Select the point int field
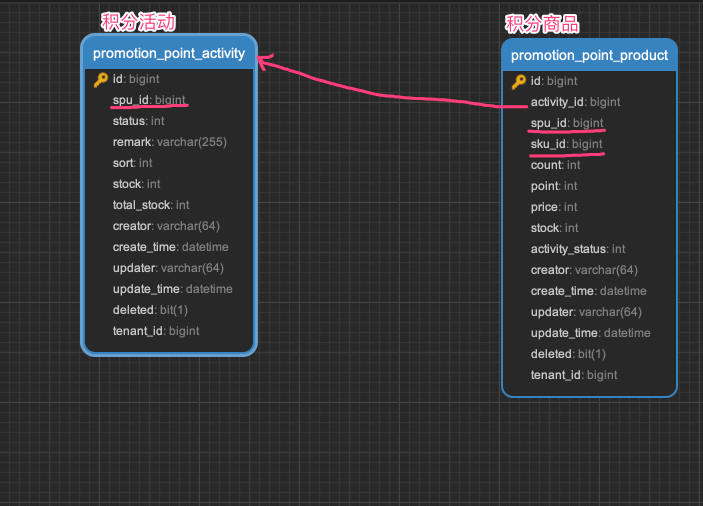703x506 pixels. point(554,186)
